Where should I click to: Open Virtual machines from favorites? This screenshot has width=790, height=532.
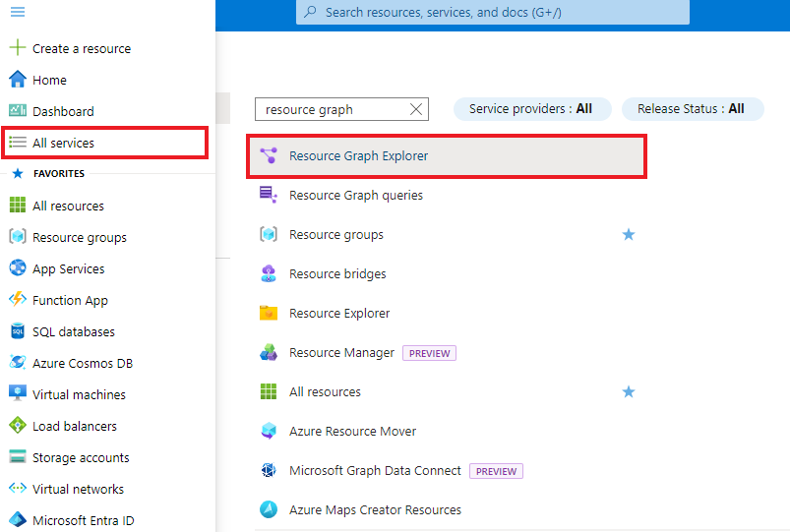coord(79,394)
